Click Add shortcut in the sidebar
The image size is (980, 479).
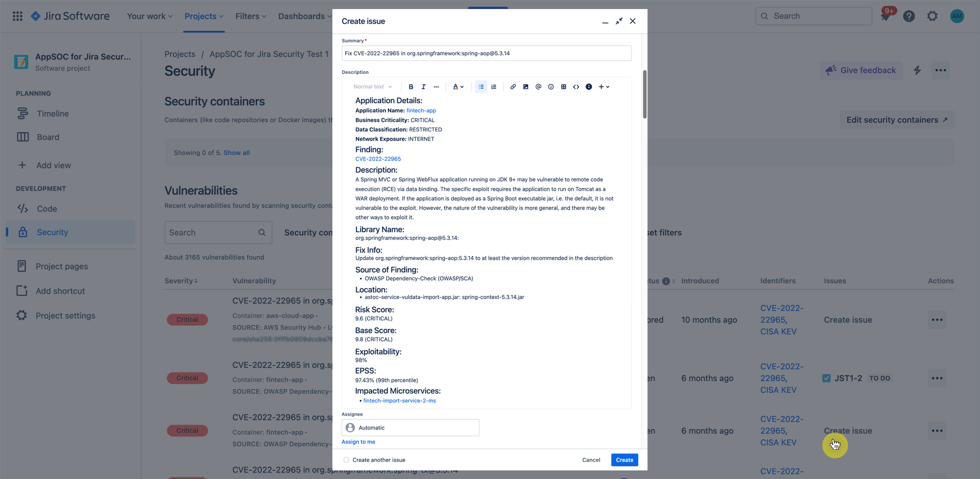[x=60, y=291]
